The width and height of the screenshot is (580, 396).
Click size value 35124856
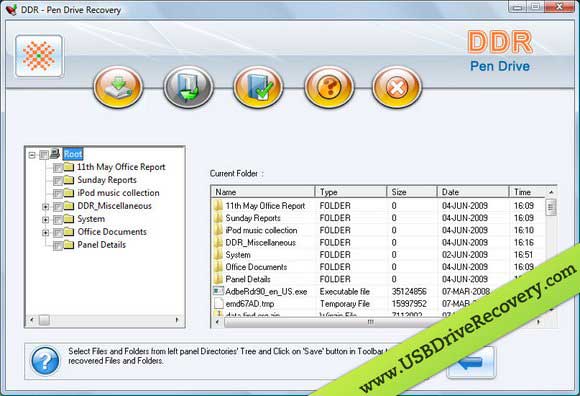(x=409, y=291)
